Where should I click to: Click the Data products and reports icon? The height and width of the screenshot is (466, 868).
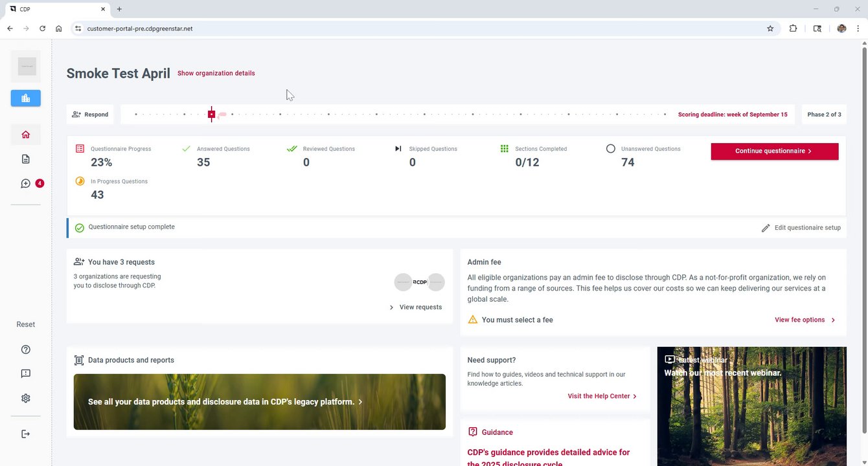pos(79,361)
